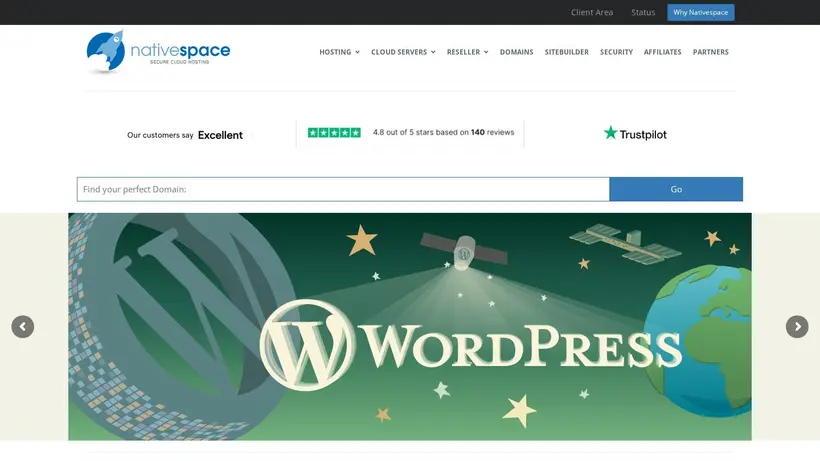Open the Partners page
The image size is (820, 461).
[711, 52]
